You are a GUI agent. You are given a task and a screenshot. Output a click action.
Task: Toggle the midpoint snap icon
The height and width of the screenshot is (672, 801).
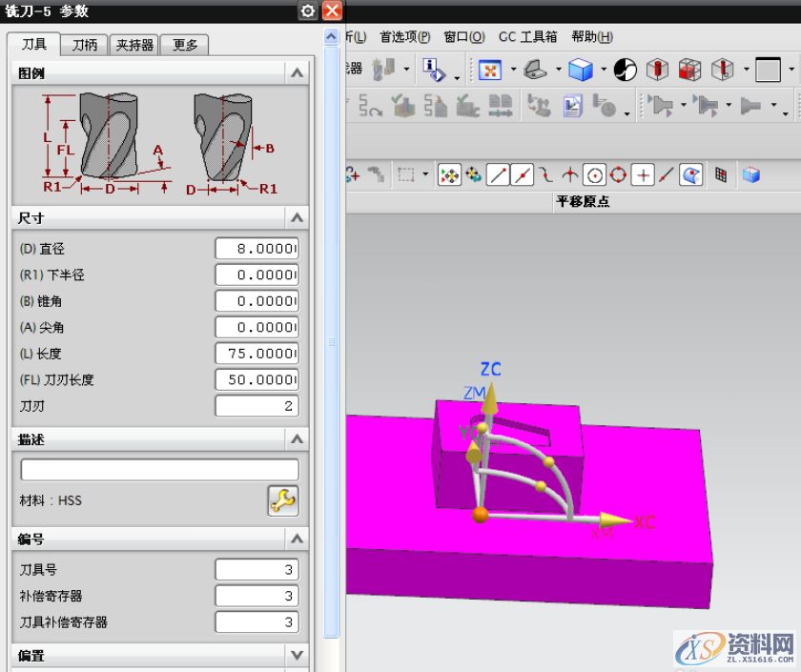click(522, 174)
